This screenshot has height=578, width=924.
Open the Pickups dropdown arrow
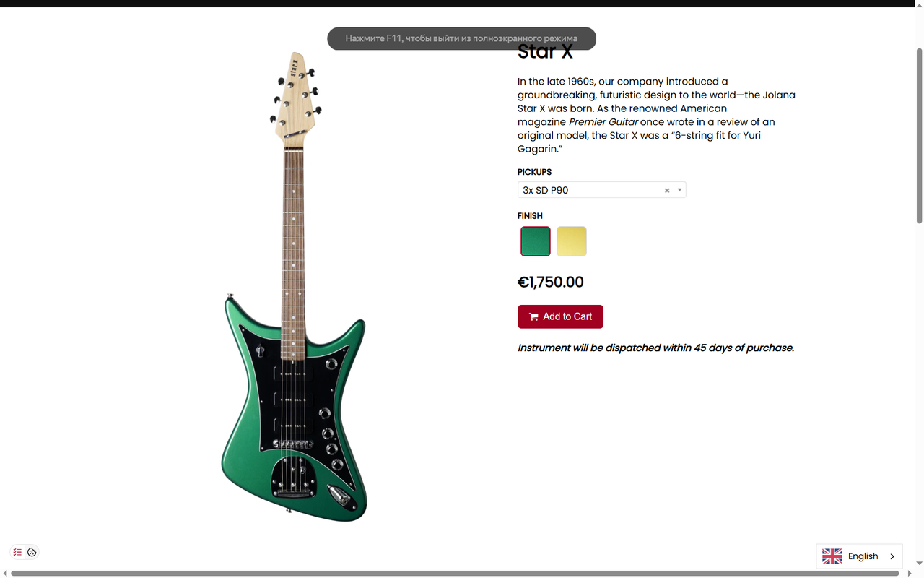(679, 190)
